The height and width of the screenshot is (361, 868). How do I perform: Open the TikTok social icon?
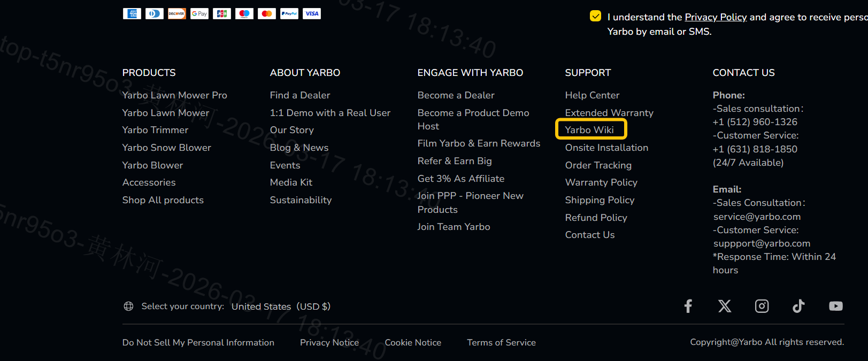(x=798, y=306)
